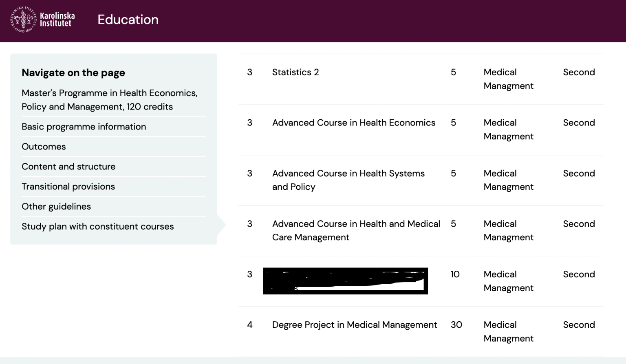This screenshot has width=626, height=364.
Task: Select Advanced Course in Health and Medical Care Management
Action: click(x=356, y=230)
